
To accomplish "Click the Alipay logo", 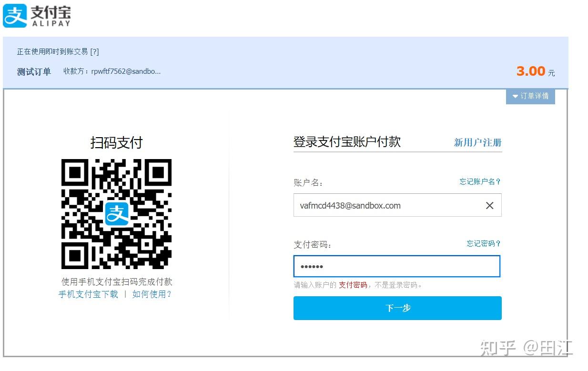I will point(37,16).
